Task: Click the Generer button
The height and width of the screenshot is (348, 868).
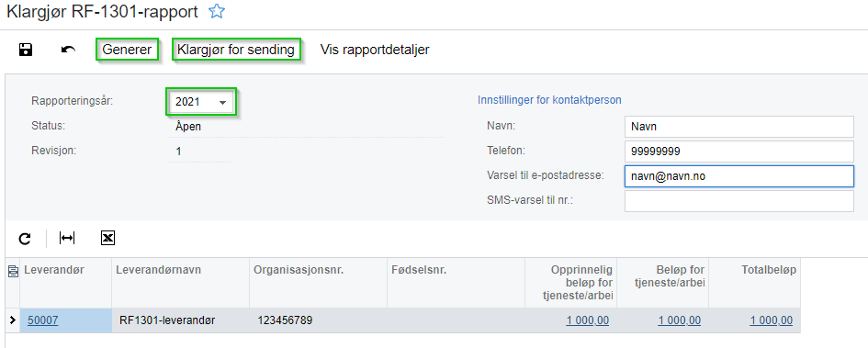Action: [127, 50]
